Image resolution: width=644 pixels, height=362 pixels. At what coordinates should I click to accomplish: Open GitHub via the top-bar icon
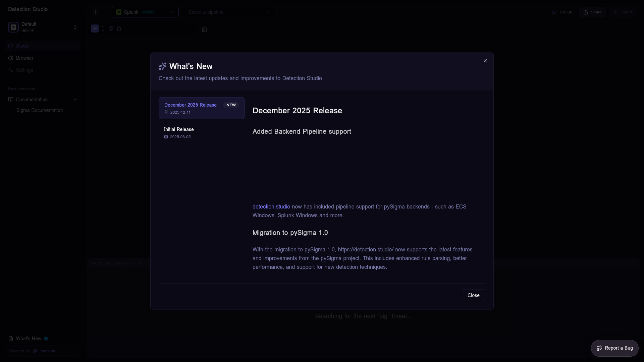tap(555, 12)
